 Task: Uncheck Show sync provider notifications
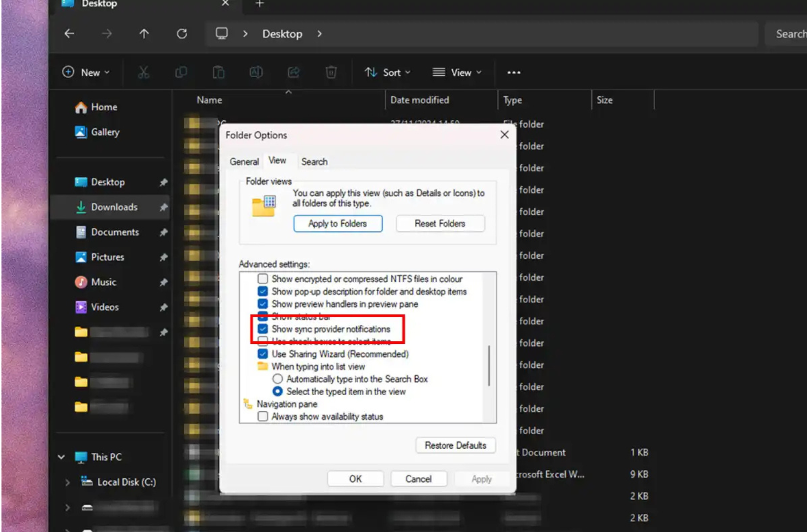click(x=264, y=329)
